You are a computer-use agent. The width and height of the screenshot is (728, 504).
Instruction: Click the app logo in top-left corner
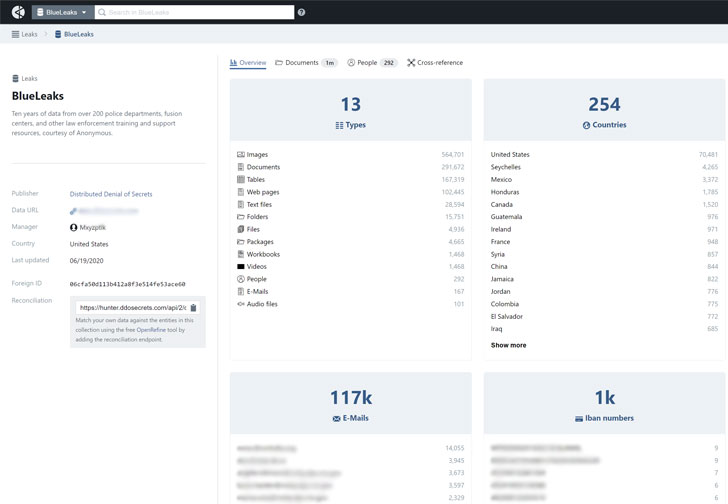(x=17, y=12)
